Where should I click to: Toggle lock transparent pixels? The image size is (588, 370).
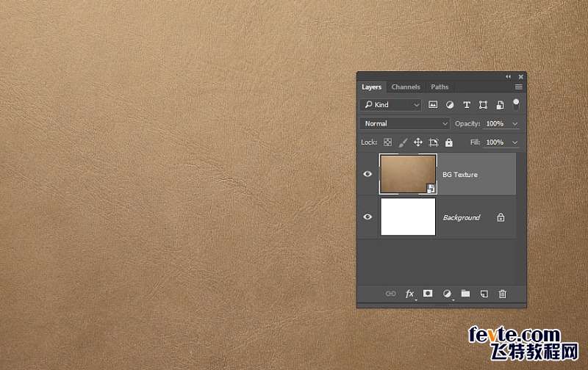coord(388,142)
